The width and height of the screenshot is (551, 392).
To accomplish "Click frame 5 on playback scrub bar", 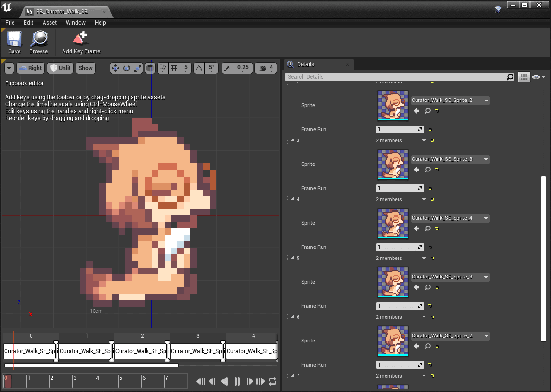I will (x=120, y=381).
